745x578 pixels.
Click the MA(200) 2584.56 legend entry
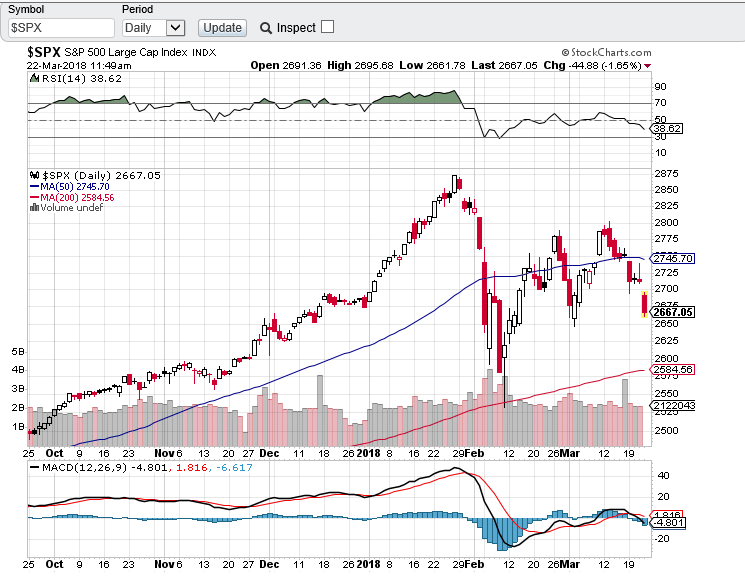coord(72,198)
